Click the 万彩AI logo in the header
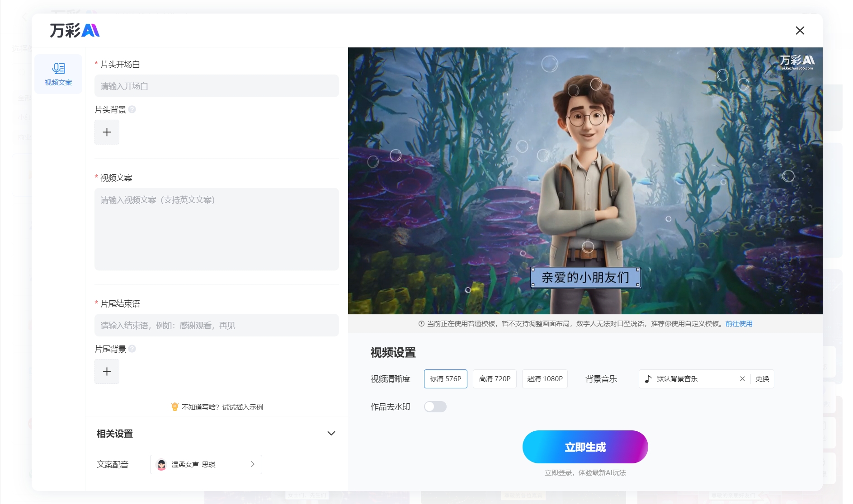 [x=75, y=30]
